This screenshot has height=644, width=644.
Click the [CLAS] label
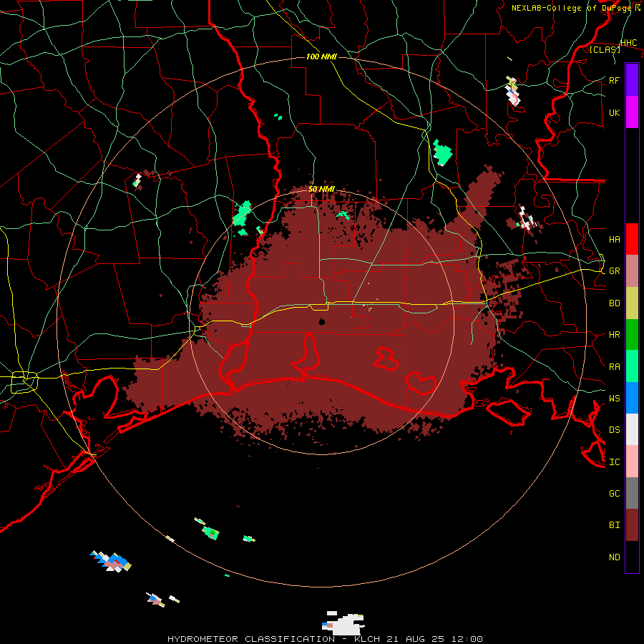605,49
